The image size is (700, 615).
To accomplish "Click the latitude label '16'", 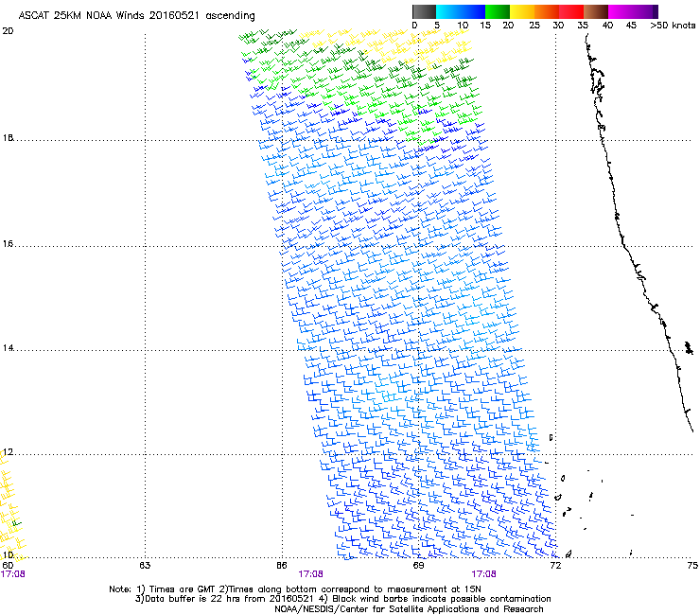I will click(8, 244).
